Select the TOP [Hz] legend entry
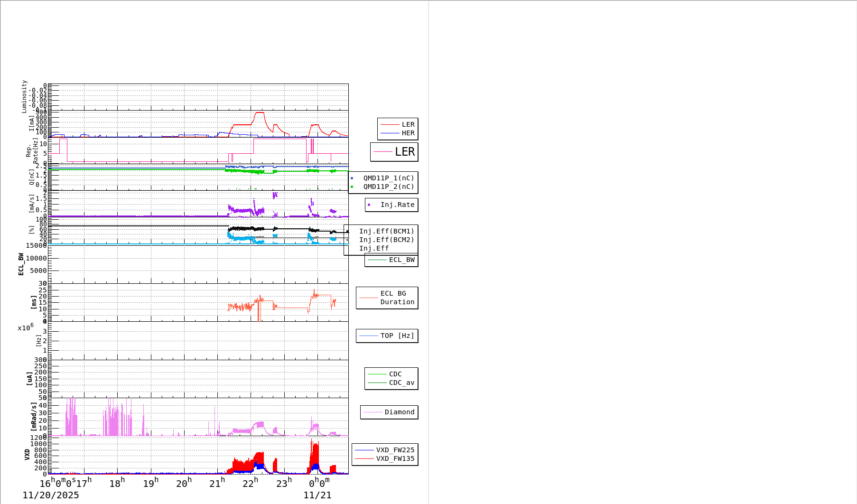Screen dimensions: 857x504 pos(398,336)
